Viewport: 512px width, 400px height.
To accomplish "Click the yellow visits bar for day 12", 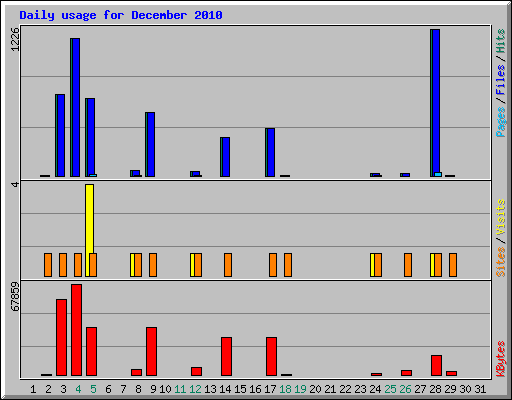I will click(192, 265).
